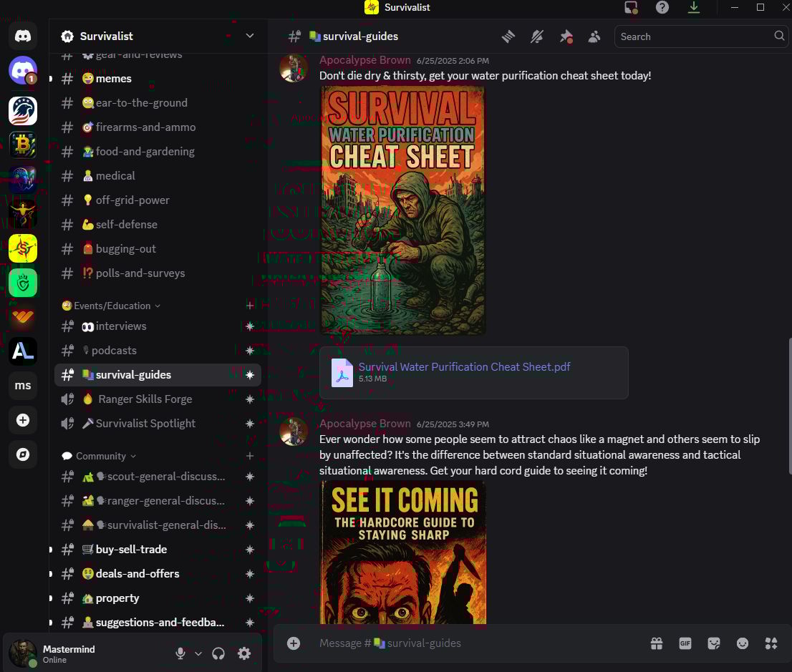Image resolution: width=792 pixels, height=672 pixels.
Task: Go to the self-defense channel
Action: coord(158,224)
